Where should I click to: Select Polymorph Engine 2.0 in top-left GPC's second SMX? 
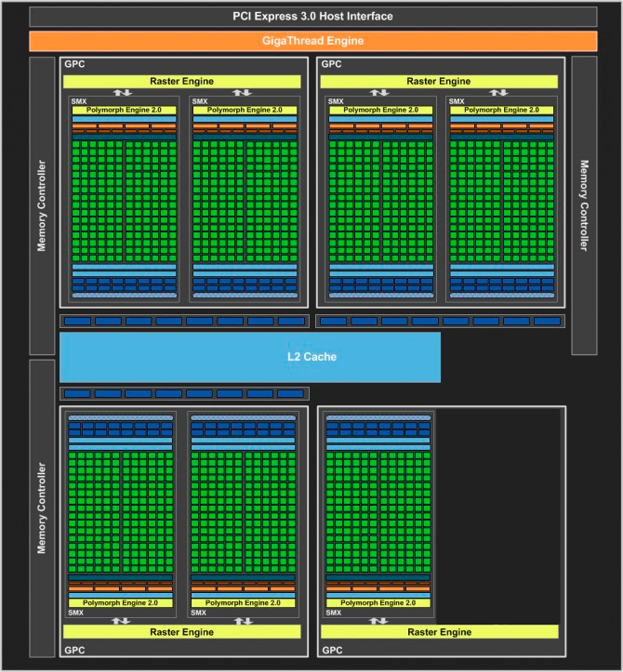tap(245, 111)
